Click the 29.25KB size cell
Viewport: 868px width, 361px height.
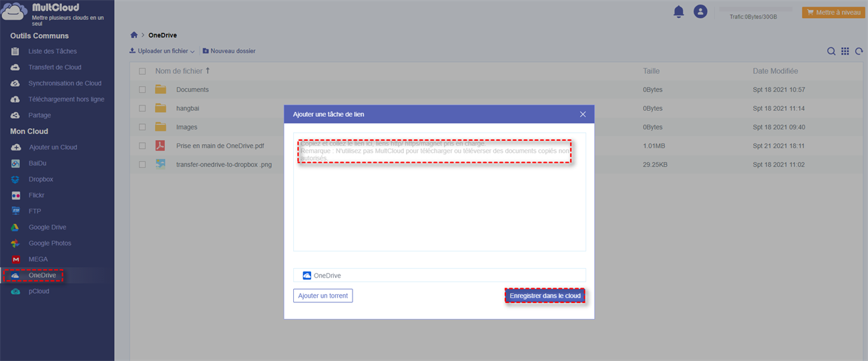pyautogui.click(x=656, y=164)
